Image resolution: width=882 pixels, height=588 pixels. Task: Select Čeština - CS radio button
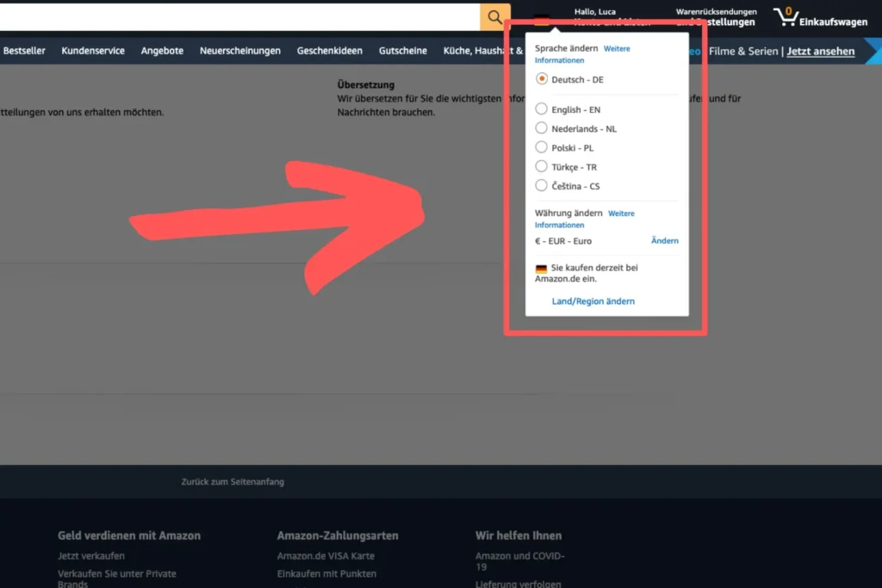pos(542,185)
